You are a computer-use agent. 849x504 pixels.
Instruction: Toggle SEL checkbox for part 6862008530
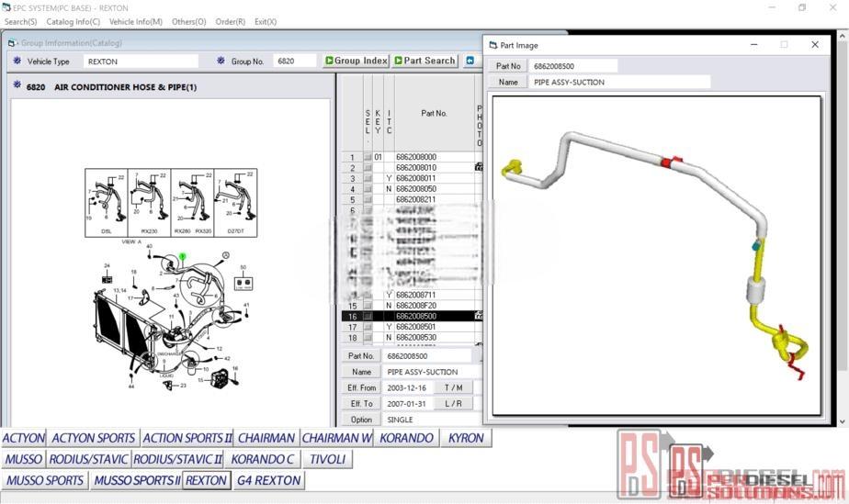point(368,338)
